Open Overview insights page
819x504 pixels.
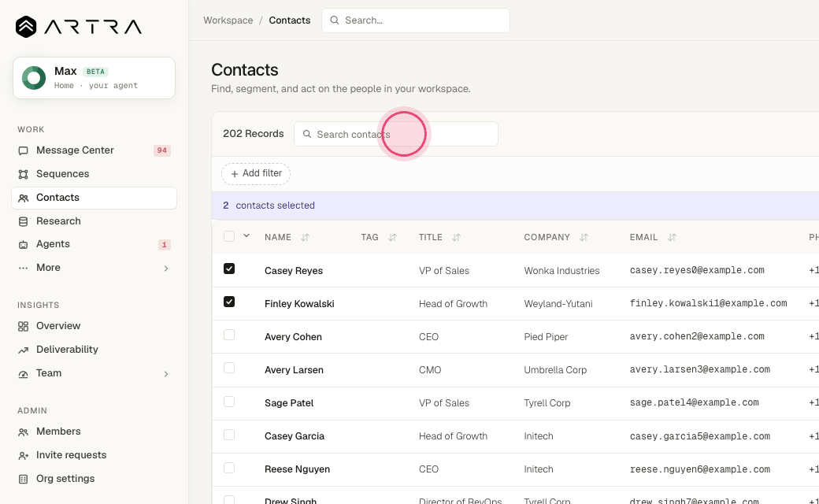94,326
